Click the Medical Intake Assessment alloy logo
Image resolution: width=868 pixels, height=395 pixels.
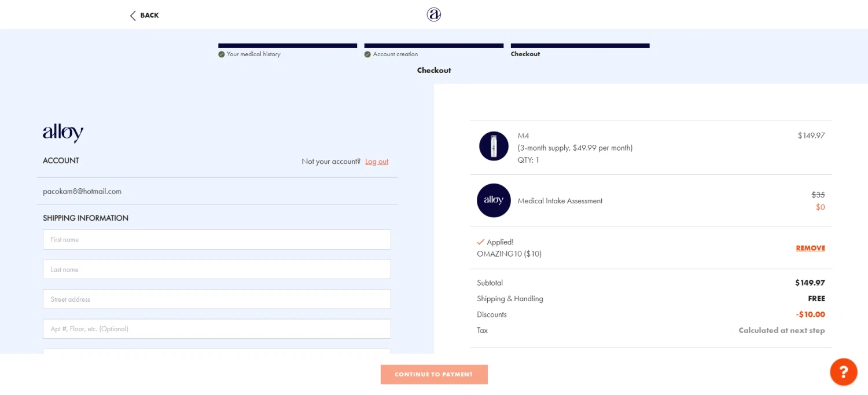pyautogui.click(x=494, y=200)
